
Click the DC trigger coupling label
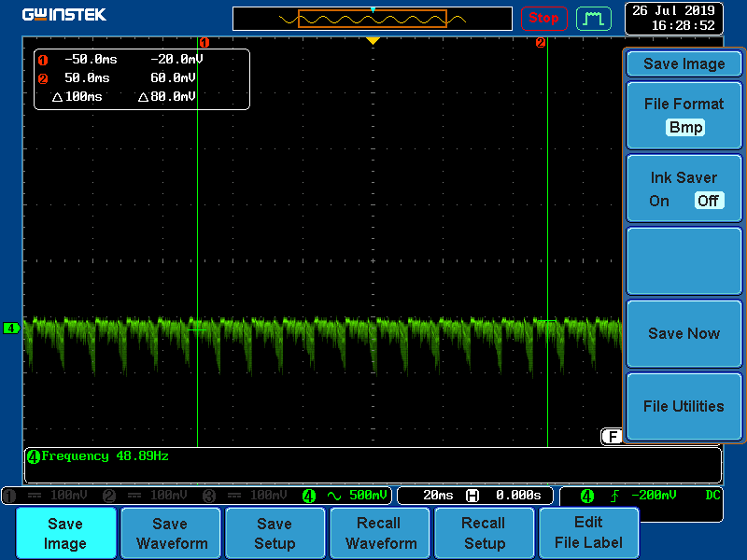[712, 496]
